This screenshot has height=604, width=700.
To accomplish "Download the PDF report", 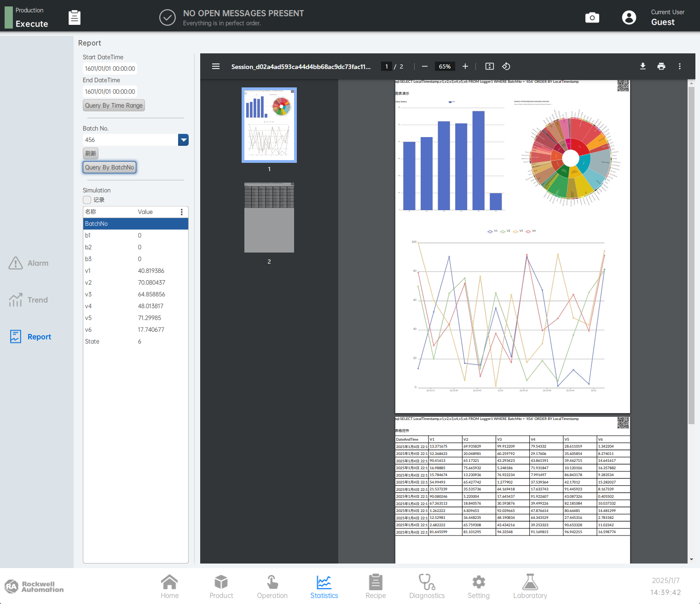I will (x=642, y=66).
